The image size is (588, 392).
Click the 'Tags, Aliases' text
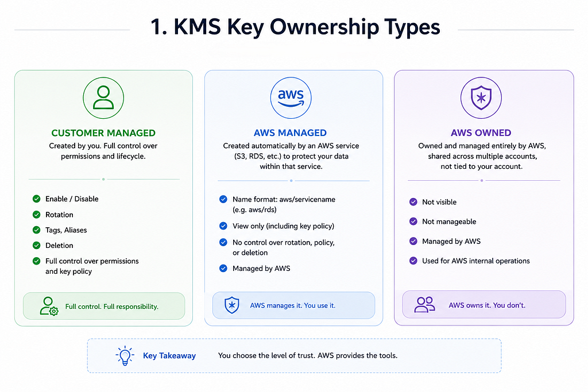coord(66,230)
